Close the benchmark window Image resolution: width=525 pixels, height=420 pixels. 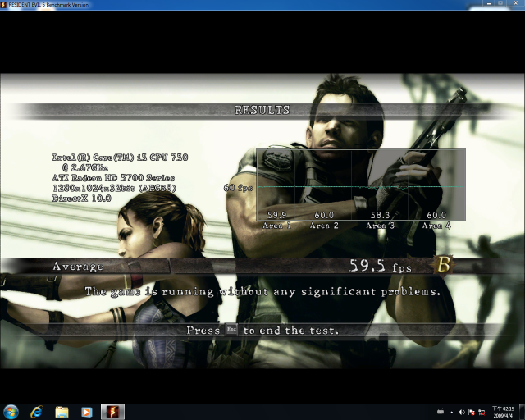click(515, 3)
